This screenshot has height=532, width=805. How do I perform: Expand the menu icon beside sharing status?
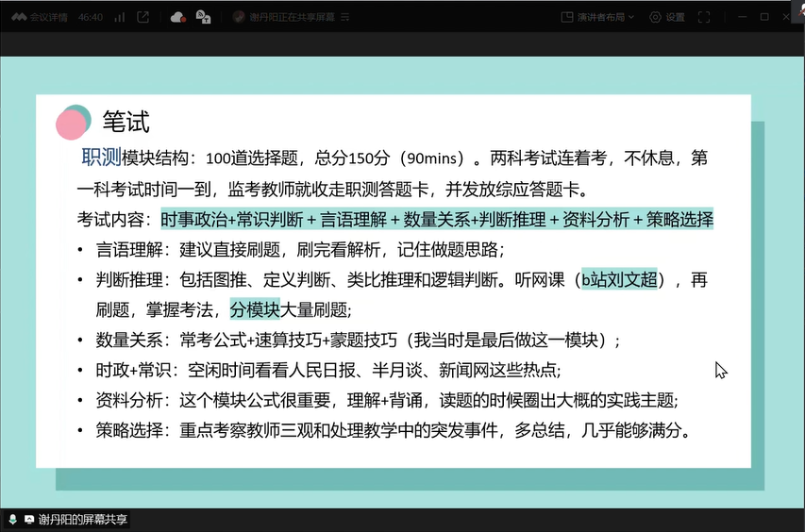point(345,17)
